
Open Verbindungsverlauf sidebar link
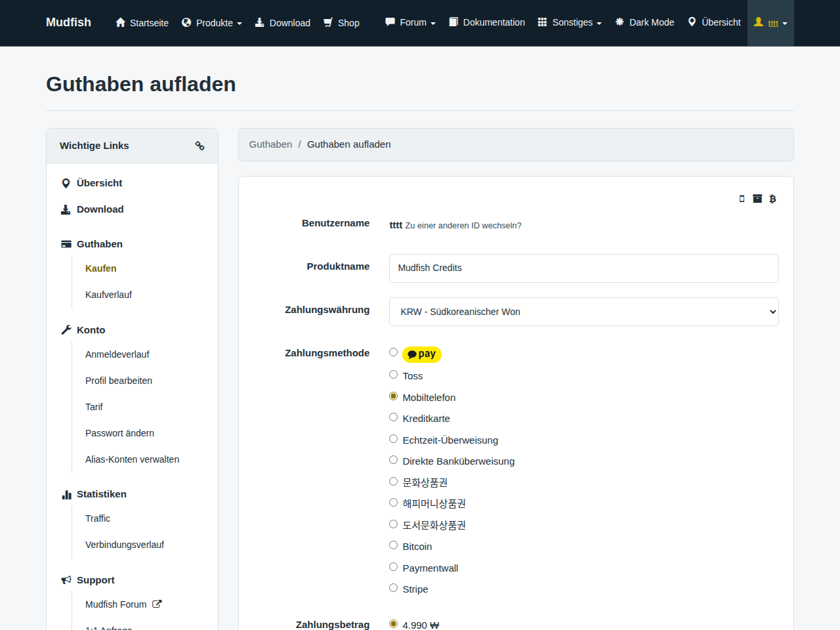pyautogui.click(x=125, y=545)
